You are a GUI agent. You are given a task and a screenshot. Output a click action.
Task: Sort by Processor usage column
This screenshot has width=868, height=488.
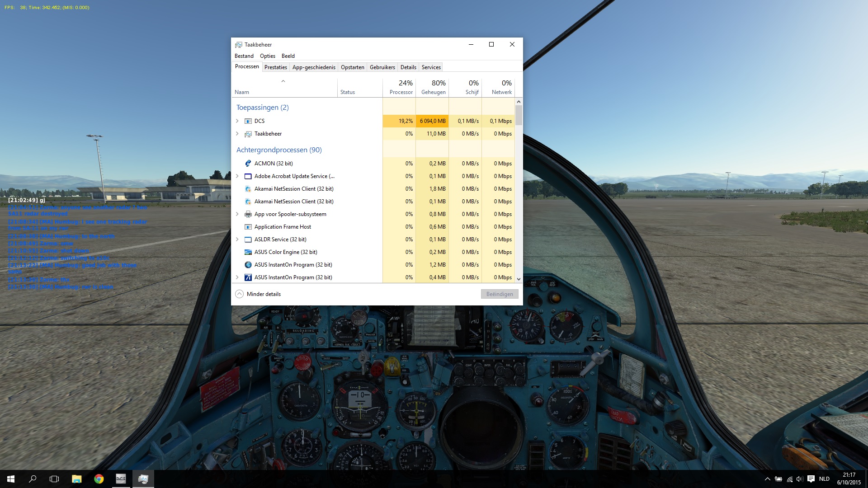coord(399,88)
